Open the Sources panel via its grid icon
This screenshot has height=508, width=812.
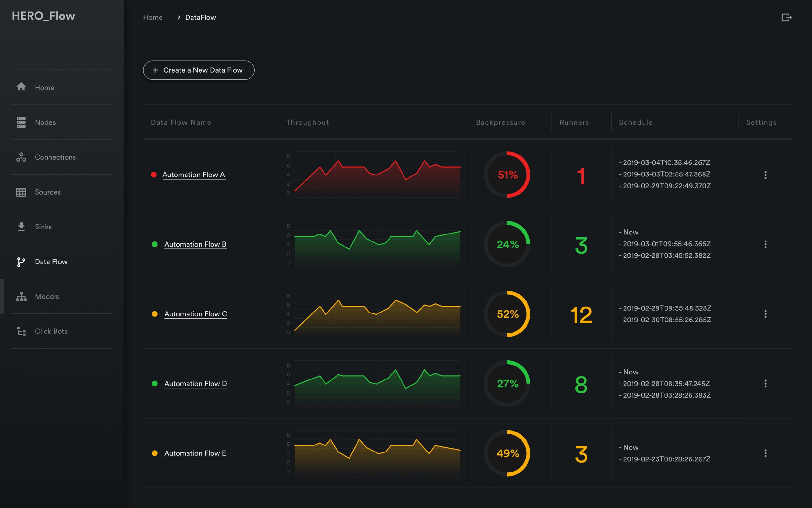[x=21, y=192]
